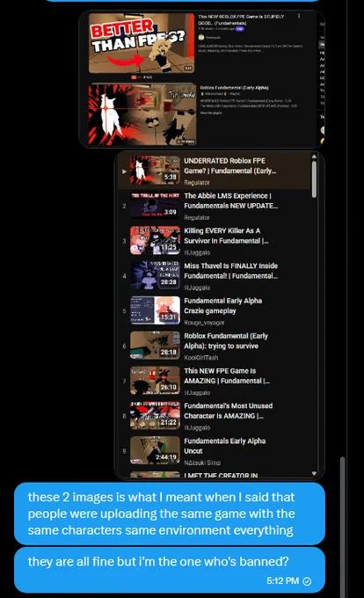Click the 'KoolGirlTash' channel name
The image size is (364, 598).
pos(200,358)
